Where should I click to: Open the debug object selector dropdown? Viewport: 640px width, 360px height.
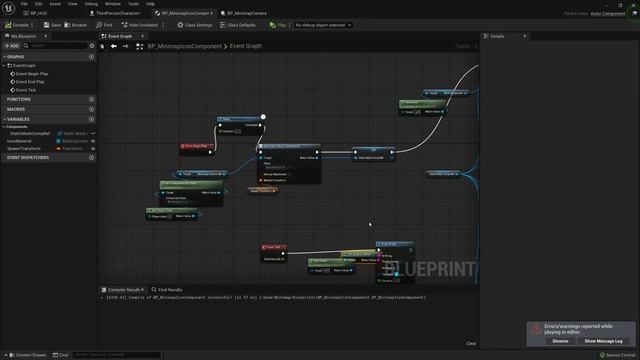tap(322, 25)
